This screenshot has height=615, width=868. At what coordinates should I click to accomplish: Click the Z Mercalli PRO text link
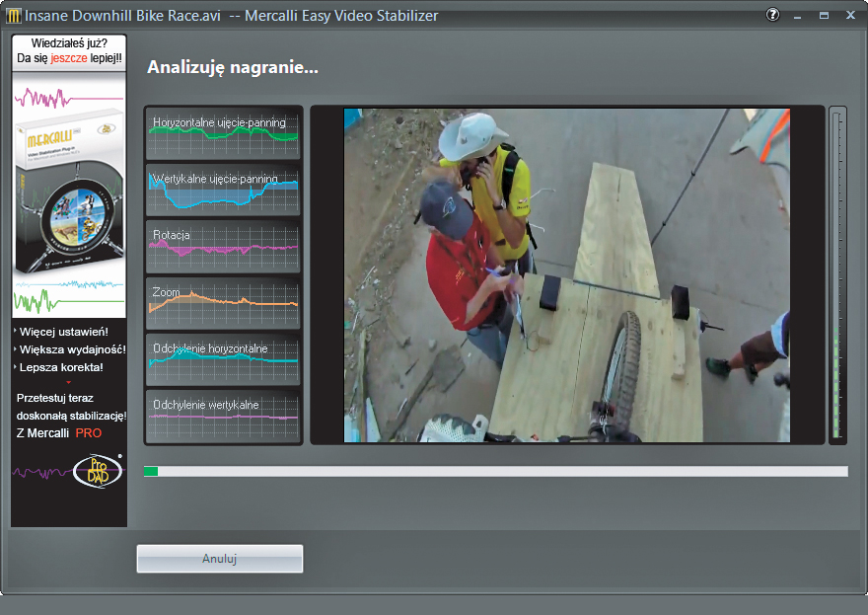click(x=59, y=432)
